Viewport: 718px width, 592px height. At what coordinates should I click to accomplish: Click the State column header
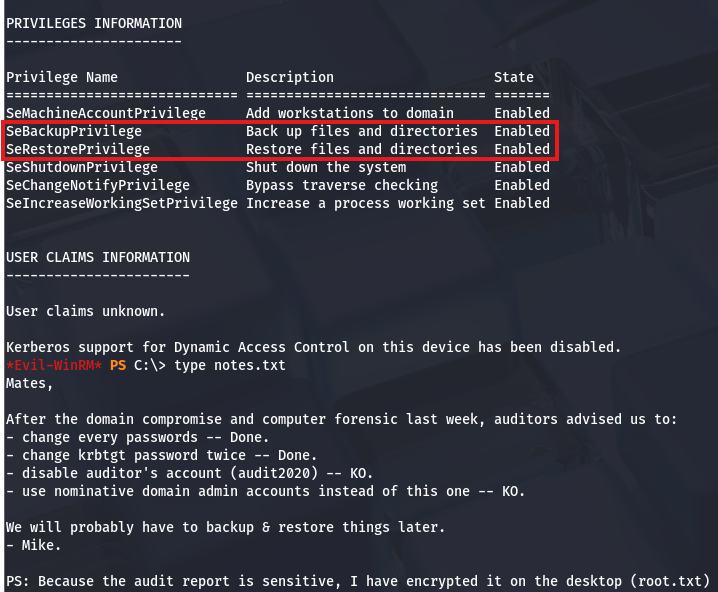point(514,77)
